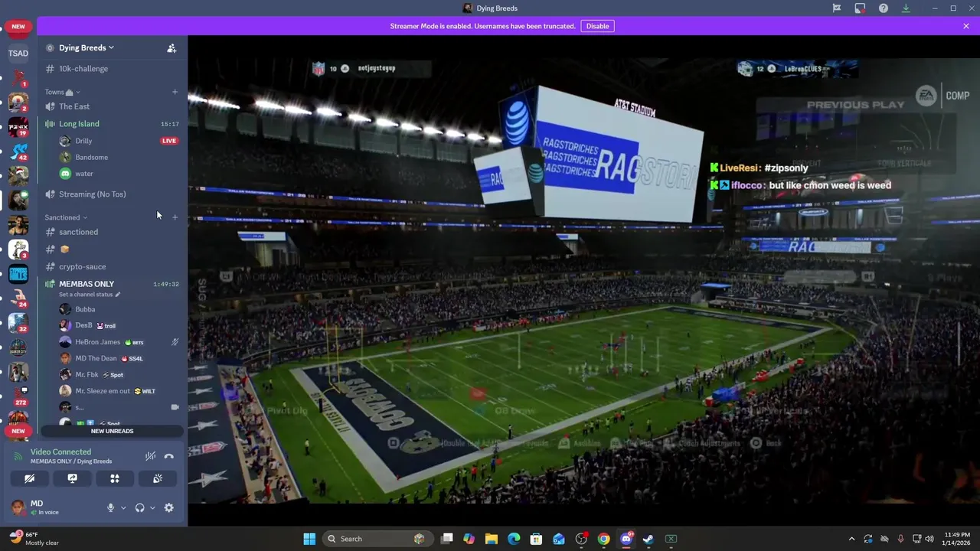Open Discord help question-mark icon

[x=884, y=8]
